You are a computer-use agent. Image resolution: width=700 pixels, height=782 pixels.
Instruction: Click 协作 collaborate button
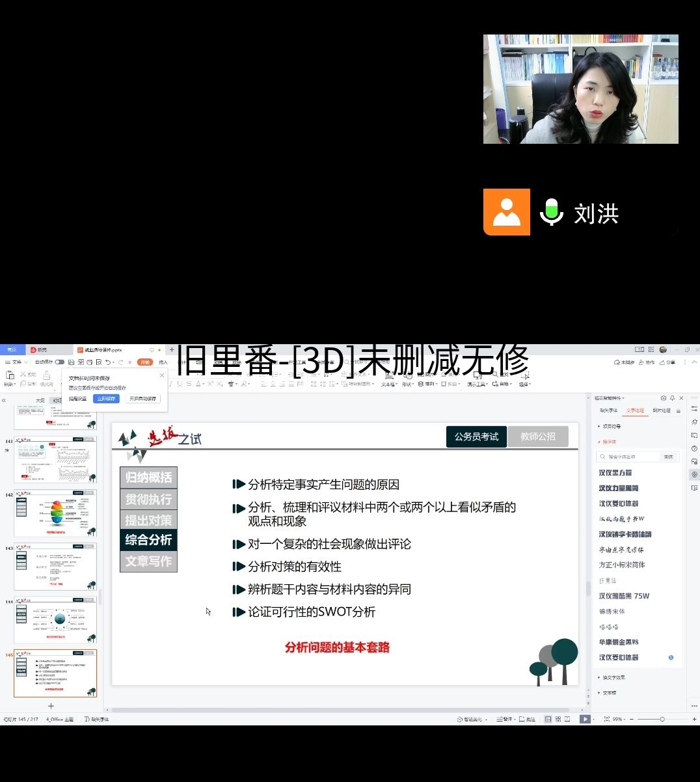click(x=647, y=362)
